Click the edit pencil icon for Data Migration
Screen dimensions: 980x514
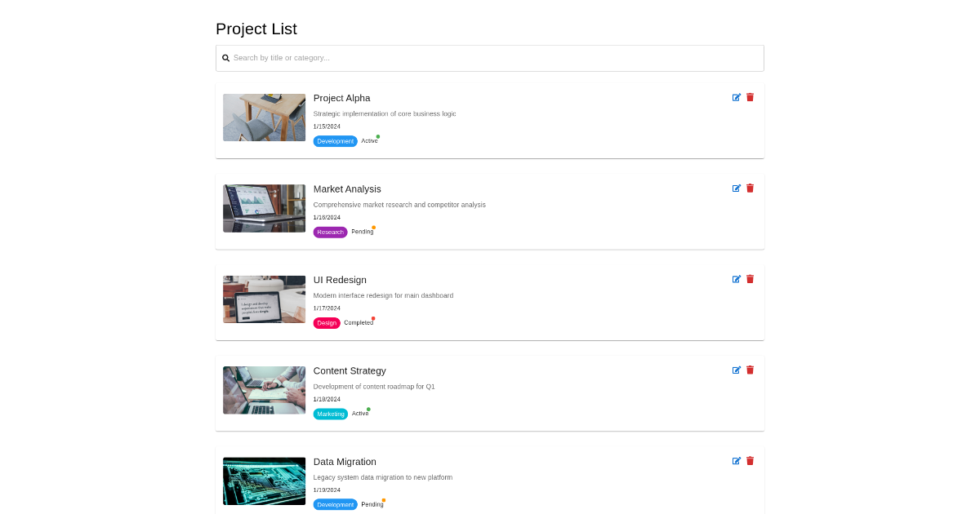(x=736, y=461)
